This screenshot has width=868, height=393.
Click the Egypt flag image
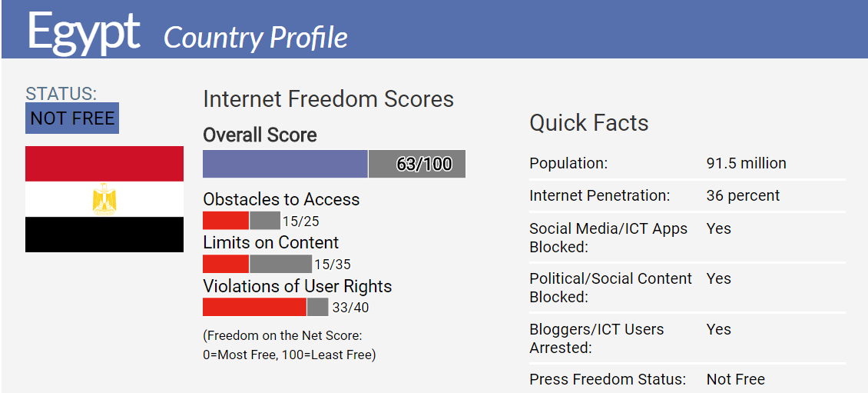click(104, 199)
